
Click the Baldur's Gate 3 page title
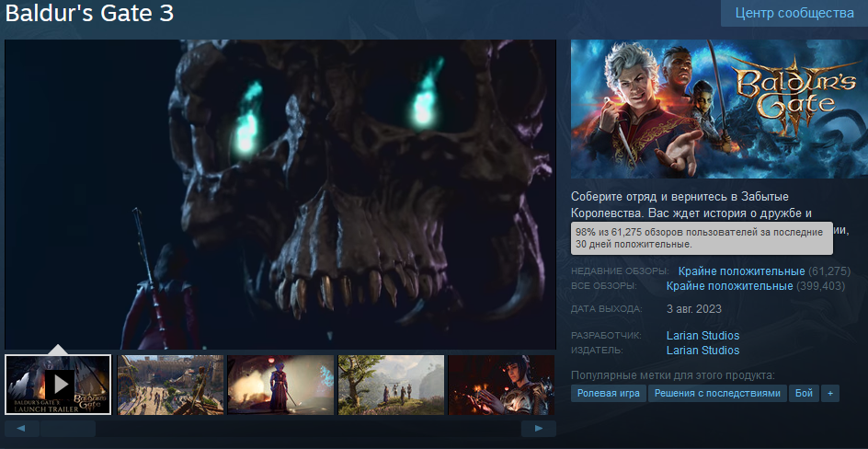90,13
